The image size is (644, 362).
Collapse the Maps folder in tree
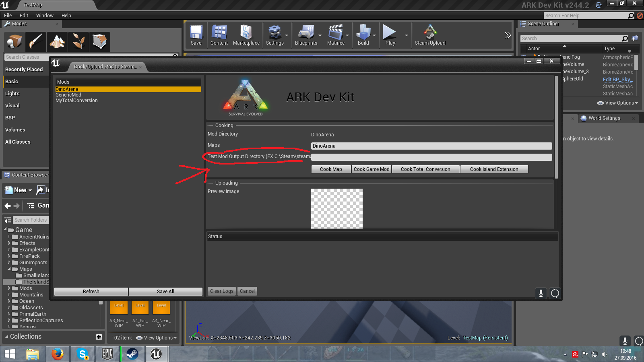[9, 269]
